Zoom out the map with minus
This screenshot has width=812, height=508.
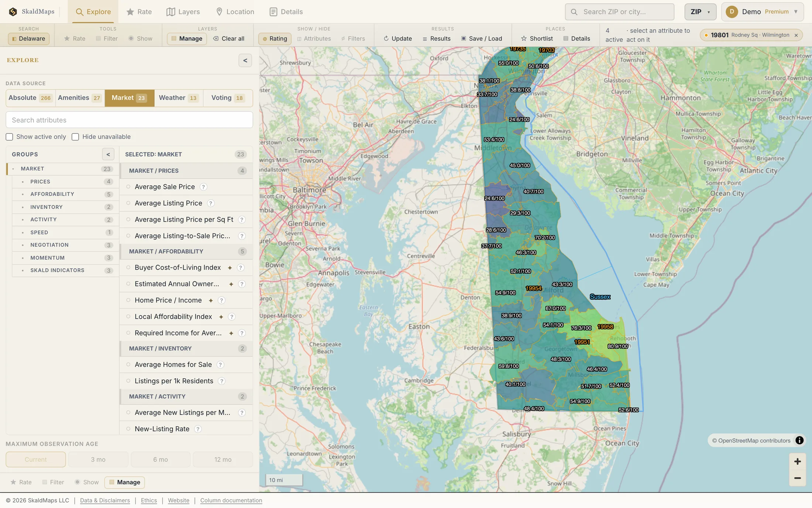[x=798, y=478]
